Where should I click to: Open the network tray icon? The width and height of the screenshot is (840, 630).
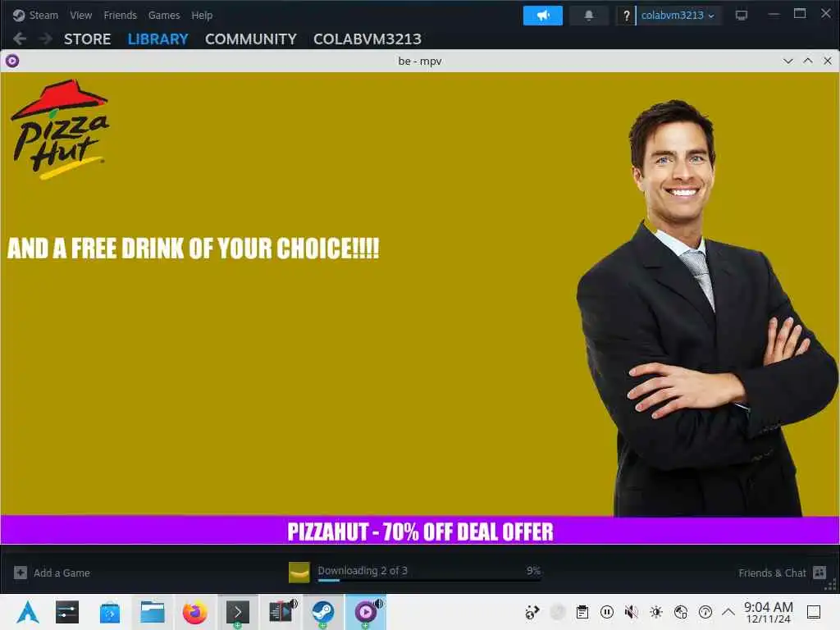pos(681,612)
